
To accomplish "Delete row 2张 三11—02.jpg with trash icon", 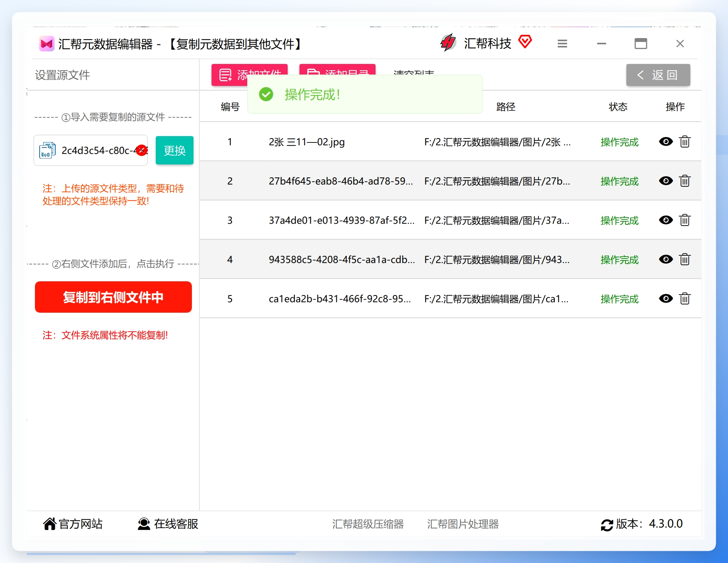I will coord(685,142).
